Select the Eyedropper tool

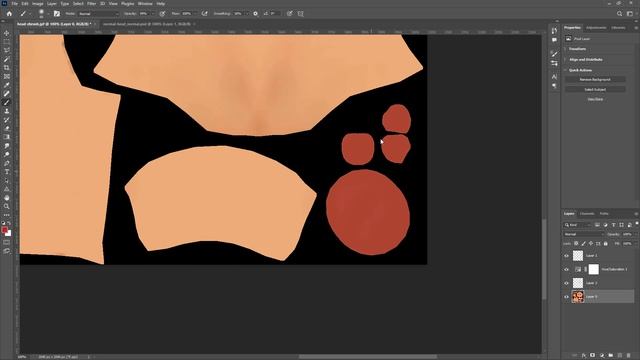[7, 85]
